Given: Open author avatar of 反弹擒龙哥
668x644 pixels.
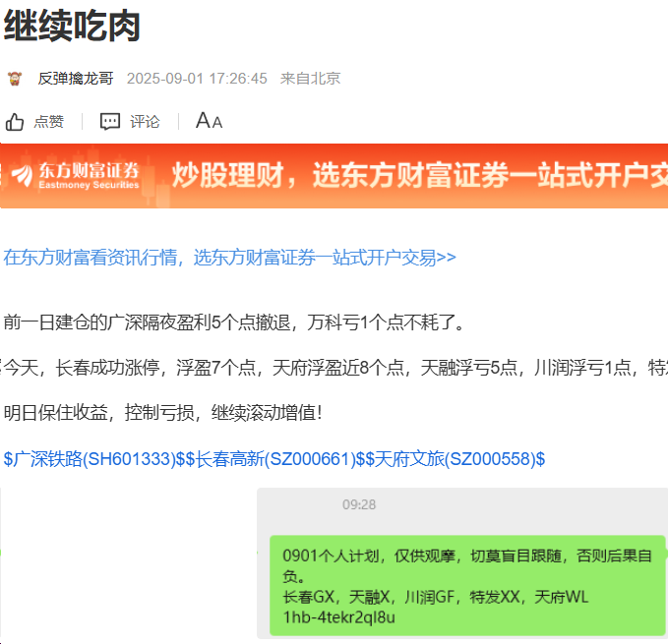Looking at the screenshot, I should coord(15,79).
